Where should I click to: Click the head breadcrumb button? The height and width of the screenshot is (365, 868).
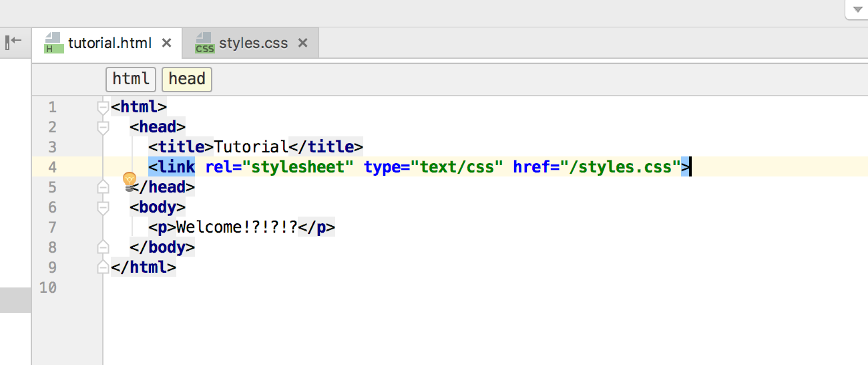(187, 79)
